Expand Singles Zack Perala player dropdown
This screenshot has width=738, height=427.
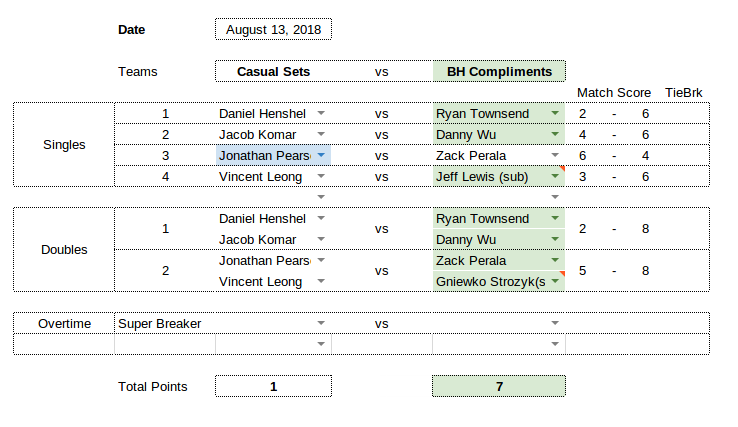tap(555, 155)
